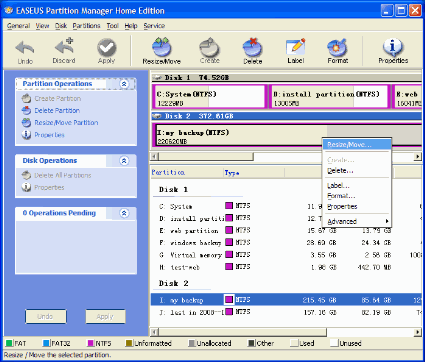
Task: Choose Label in context menu
Action: [357, 186]
